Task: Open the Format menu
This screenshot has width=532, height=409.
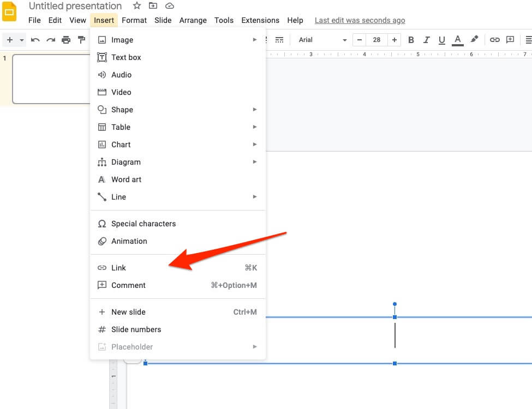Action: [134, 20]
